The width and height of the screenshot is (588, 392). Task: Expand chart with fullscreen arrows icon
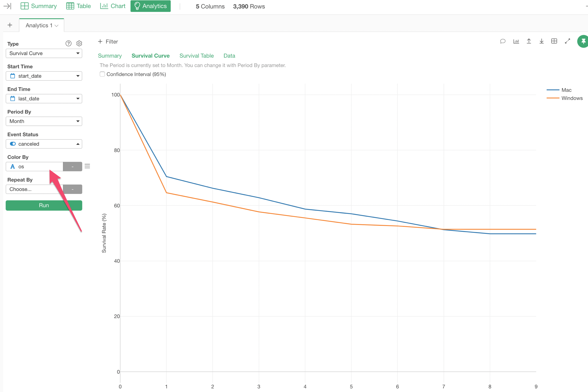[567, 41]
